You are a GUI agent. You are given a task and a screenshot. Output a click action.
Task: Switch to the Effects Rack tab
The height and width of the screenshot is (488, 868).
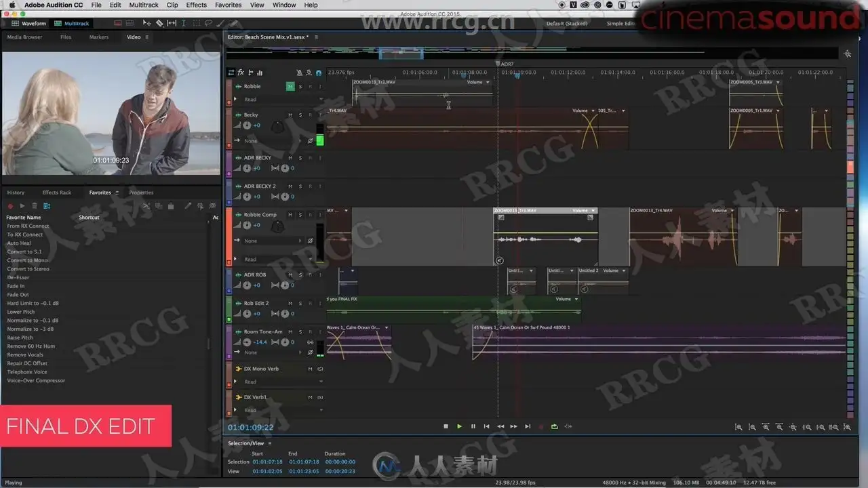tap(57, 192)
